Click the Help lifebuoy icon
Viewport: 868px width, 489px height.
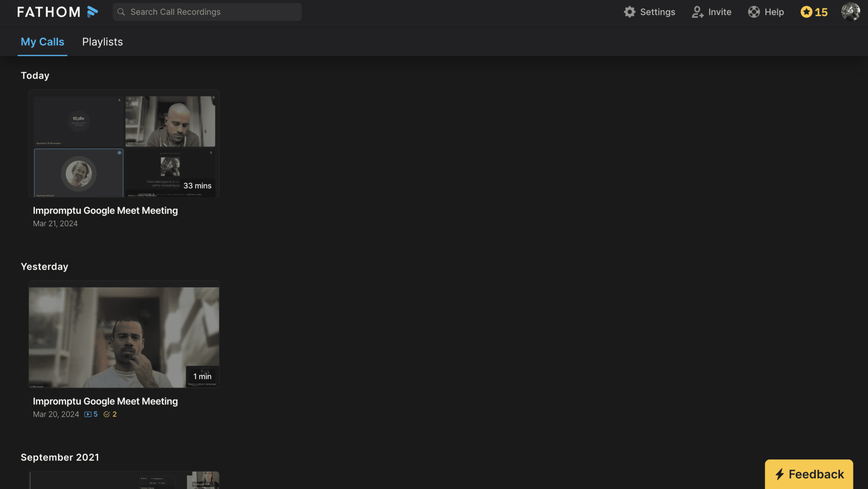754,12
